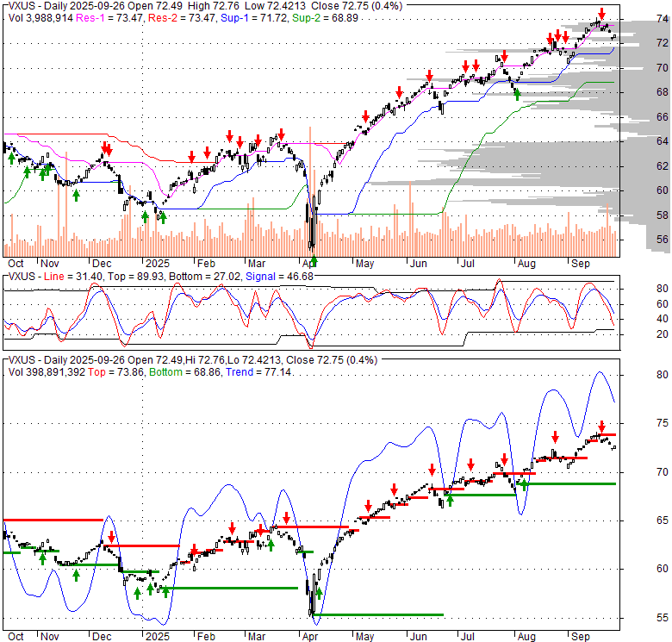The image size is (672, 642).
Task: Select Bottom = 68.86 in the bottom chart header
Action: [x=184, y=372]
